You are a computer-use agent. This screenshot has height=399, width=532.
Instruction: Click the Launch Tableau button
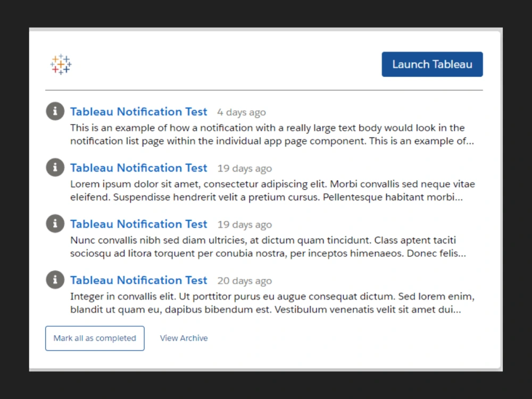pyautogui.click(x=432, y=64)
